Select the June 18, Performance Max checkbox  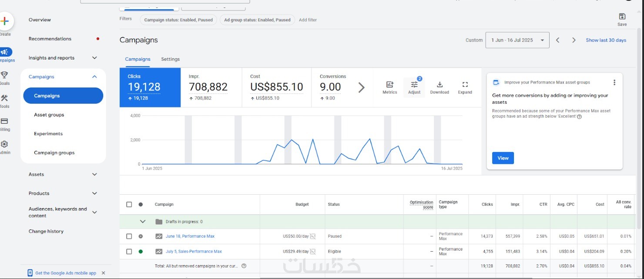click(129, 236)
